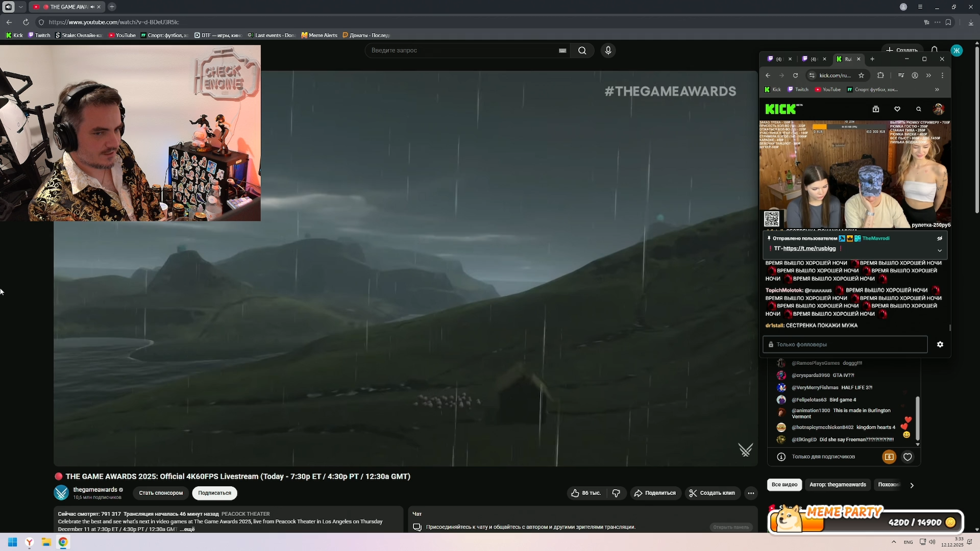980x551 pixels.
Task: Select the Автор: thegameawards filter chip
Action: pyautogui.click(x=837, y=485)
